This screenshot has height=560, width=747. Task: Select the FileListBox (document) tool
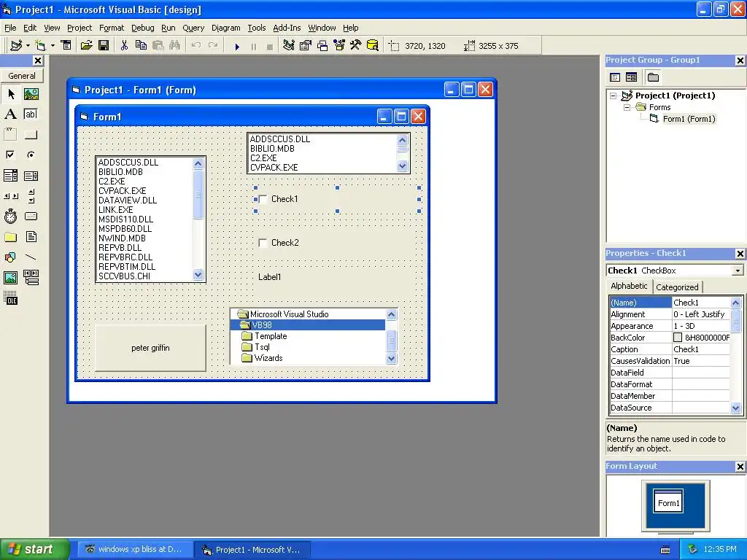[31, 237]
